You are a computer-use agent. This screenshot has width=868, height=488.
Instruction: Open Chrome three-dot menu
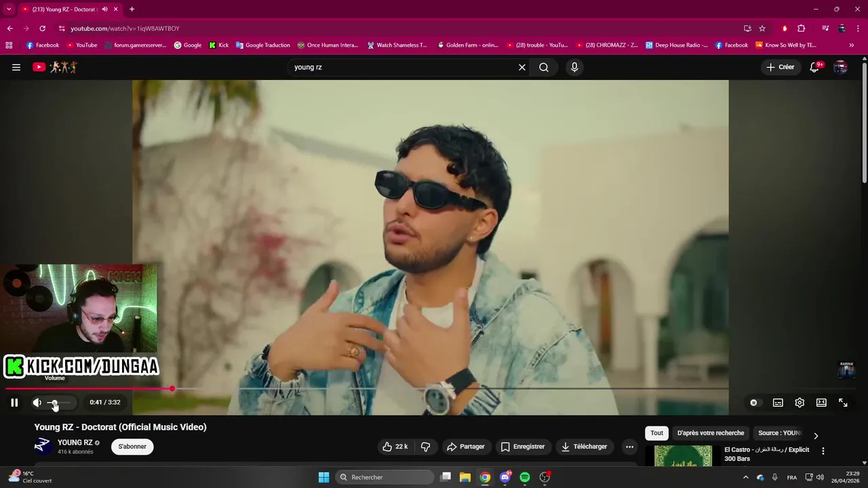(858, 28)
